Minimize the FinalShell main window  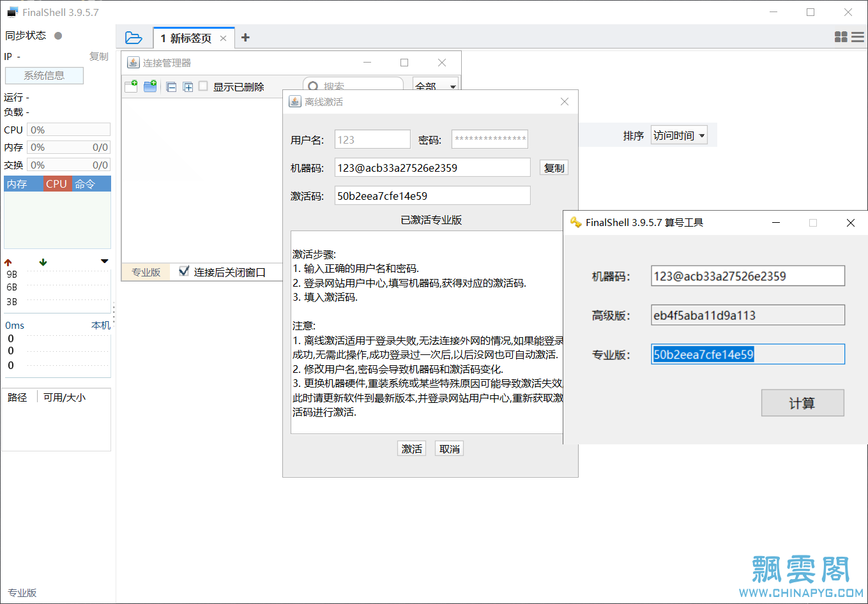[x=773, y=12]
